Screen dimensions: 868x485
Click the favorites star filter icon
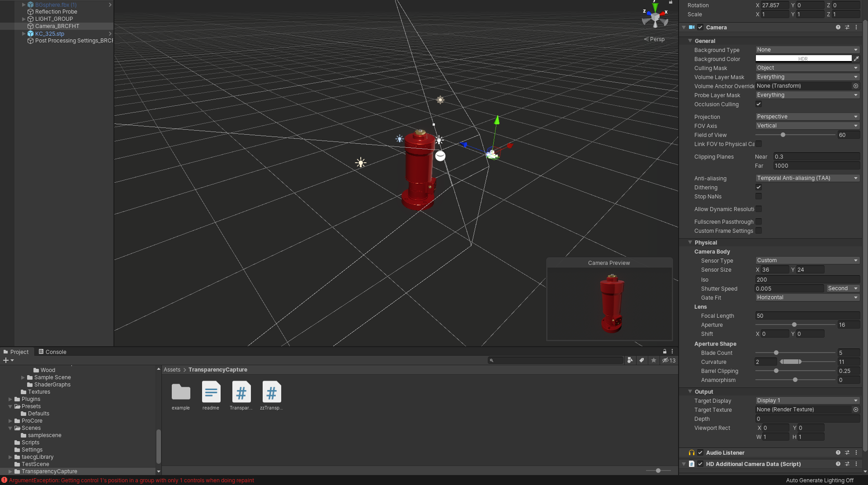tap(654, 360)
